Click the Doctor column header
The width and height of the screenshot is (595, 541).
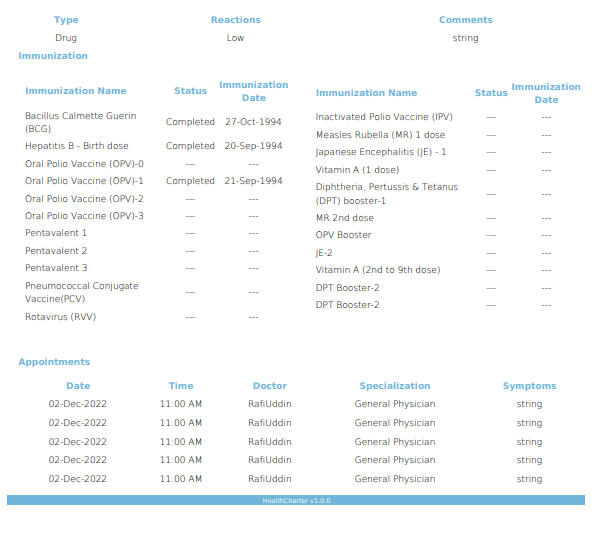(x=270, y=386)
